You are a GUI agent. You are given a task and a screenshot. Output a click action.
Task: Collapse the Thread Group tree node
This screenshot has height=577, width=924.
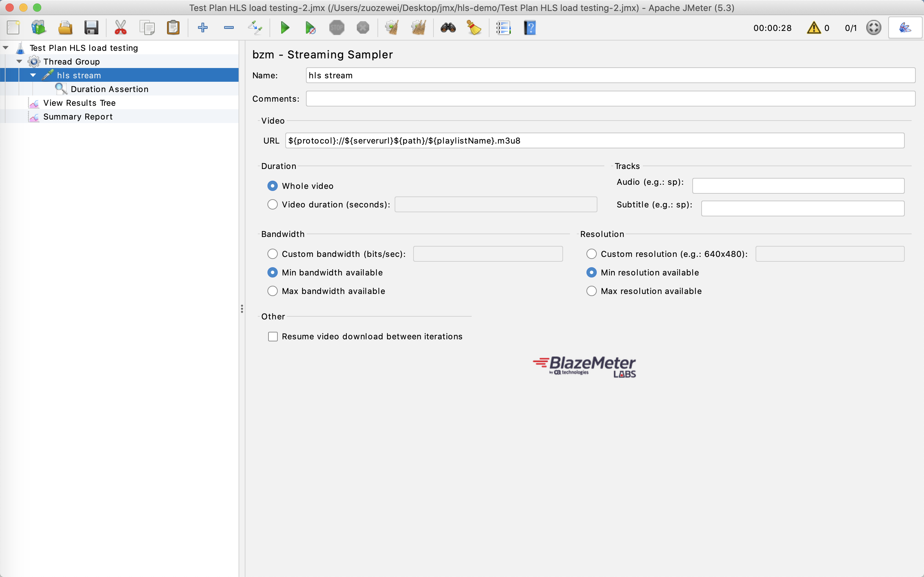coord(20,61)
